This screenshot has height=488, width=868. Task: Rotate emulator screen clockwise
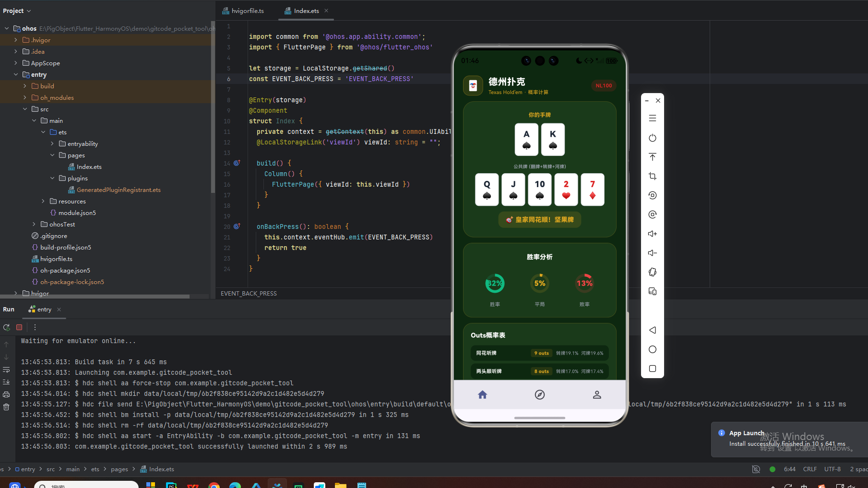pos(653,214)
